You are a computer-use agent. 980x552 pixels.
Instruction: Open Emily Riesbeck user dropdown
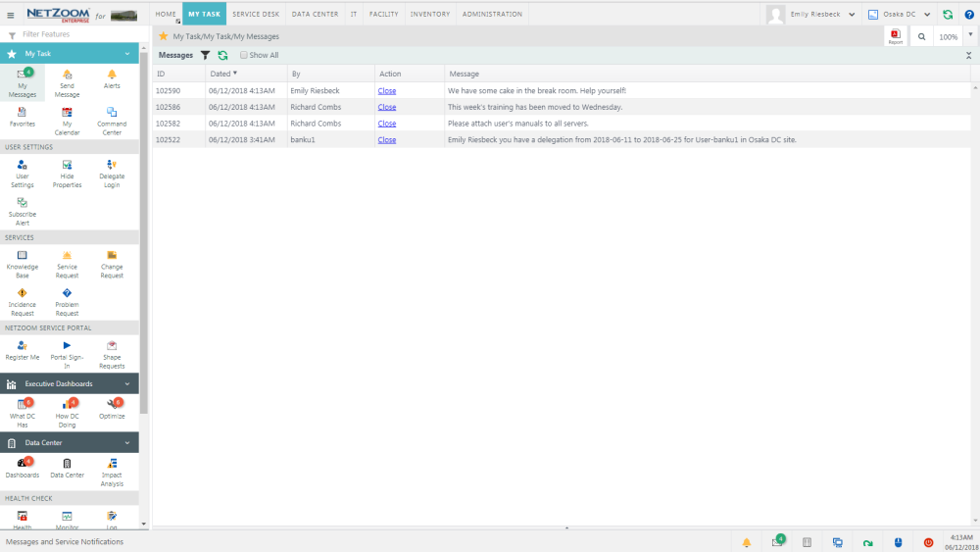pyautogui.click(x=811, y=15)
